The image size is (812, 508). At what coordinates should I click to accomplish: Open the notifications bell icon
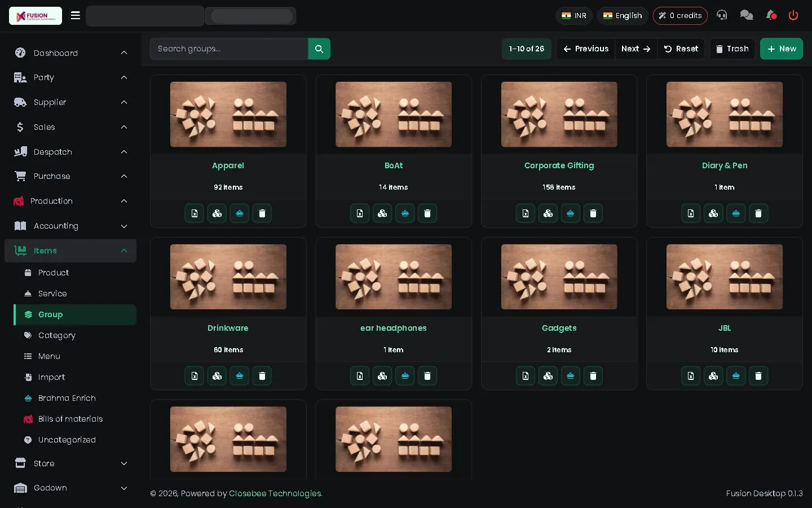[x=771, y=15]
